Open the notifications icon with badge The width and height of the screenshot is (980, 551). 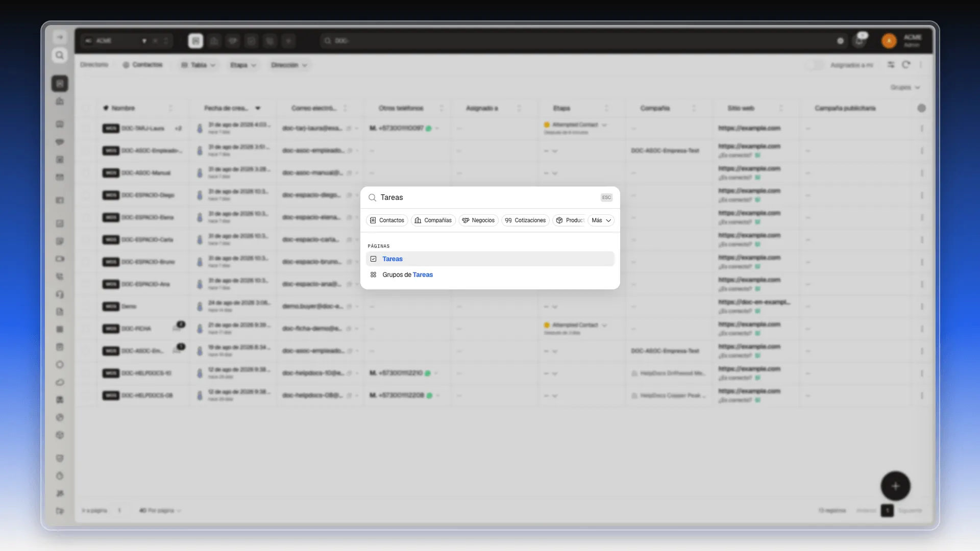click(860, 40)
